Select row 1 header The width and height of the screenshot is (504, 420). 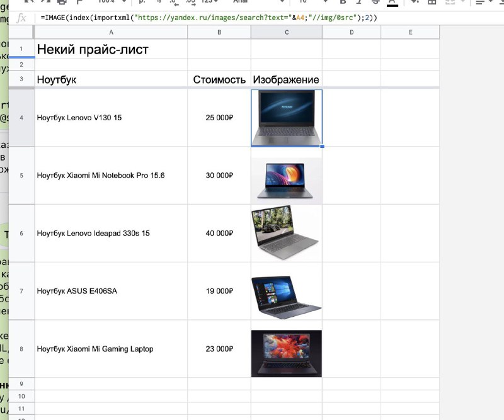pyautogui.click(x=21, y=49)
